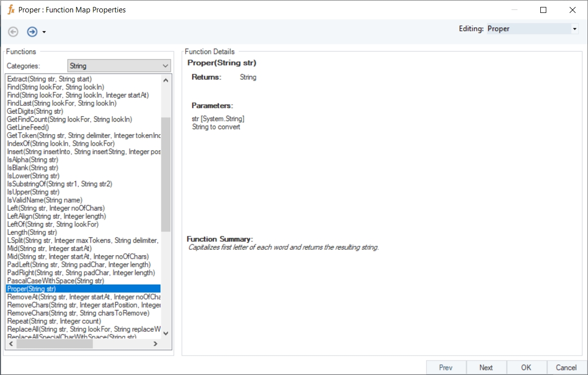Click the fx function icon in title bar
588x375 pixels.
[x=11, y=9]
